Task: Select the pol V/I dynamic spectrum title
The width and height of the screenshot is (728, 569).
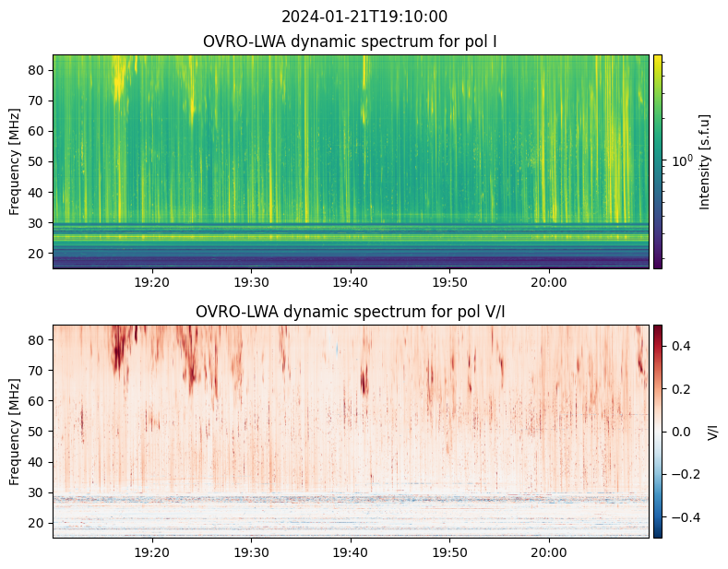Action: pos(350,312)
